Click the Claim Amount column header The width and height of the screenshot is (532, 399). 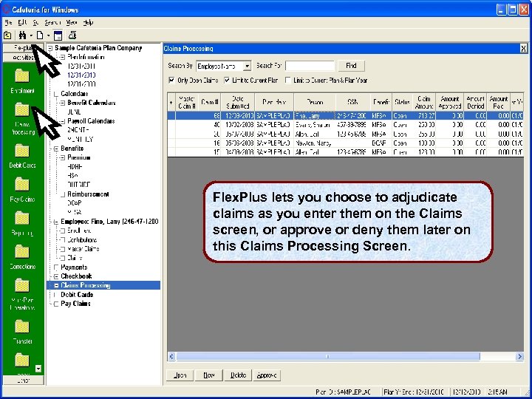click(x=424, y=102)
